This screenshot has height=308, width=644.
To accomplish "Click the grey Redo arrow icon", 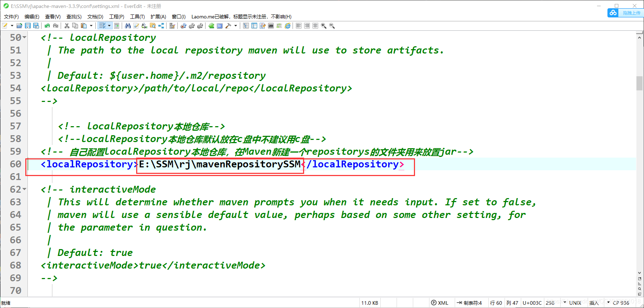I will tap(56, 26).
